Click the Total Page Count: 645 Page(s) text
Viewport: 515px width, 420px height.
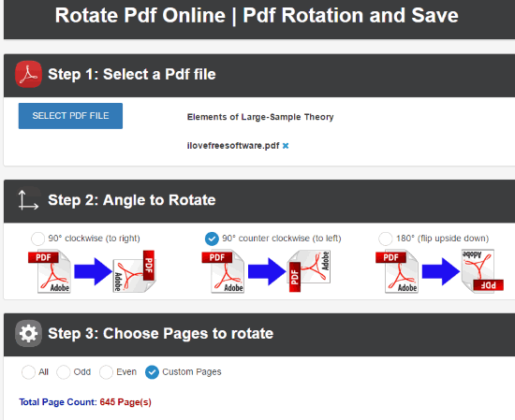(x=85, y=402)
